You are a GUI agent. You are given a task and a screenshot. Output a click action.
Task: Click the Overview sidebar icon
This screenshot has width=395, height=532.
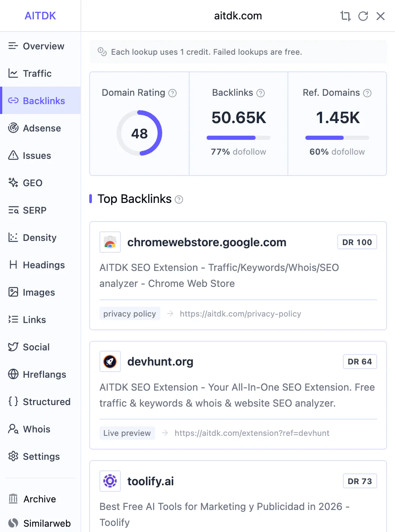[x=13, y=46]
